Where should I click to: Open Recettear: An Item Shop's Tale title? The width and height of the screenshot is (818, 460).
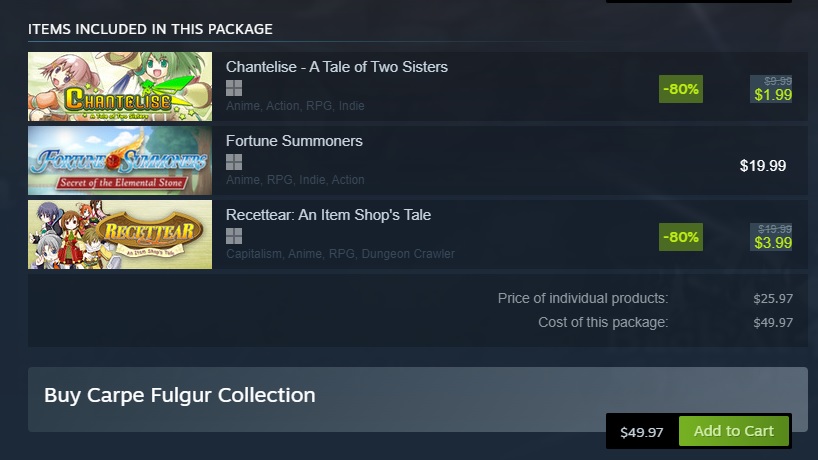[x=328, y=215]
